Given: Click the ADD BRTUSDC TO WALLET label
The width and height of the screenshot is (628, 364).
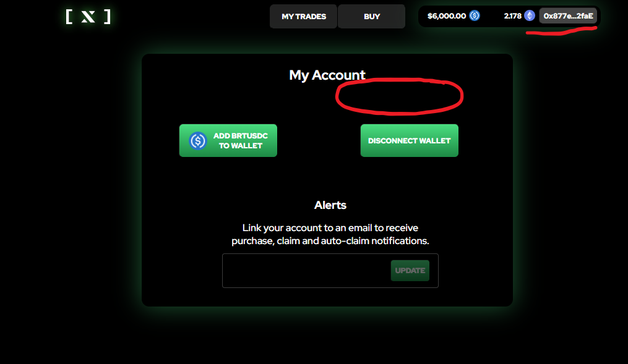Looking at the screenshot, I should pos(240,141).
